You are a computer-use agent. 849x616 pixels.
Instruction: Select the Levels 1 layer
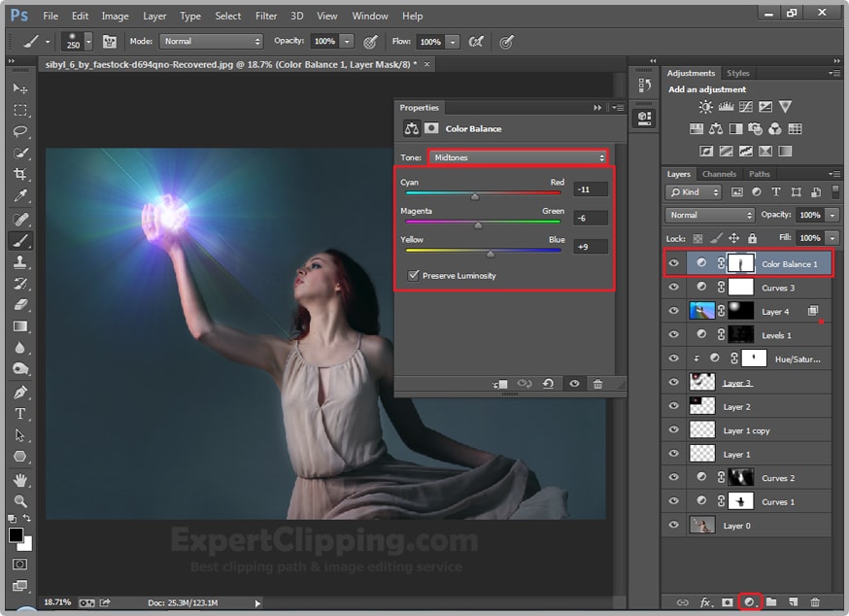click(x=776, y=335)
